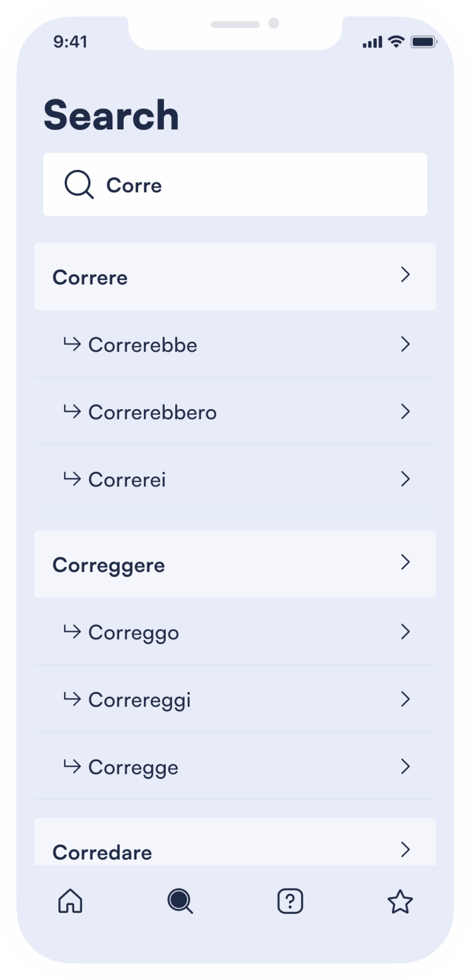Viewport: 471px width, 980px height.
Task: Open the Favorites star tab
Action: 400,902
